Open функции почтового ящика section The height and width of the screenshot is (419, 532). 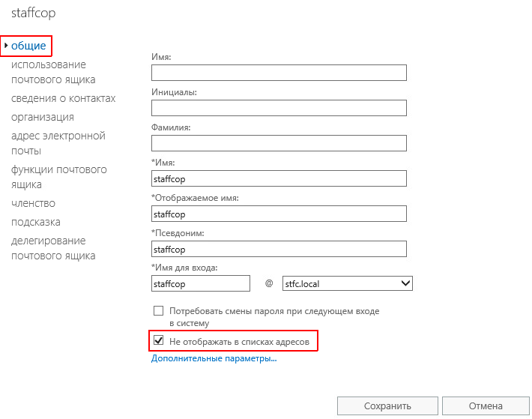(x=59, y=177)
